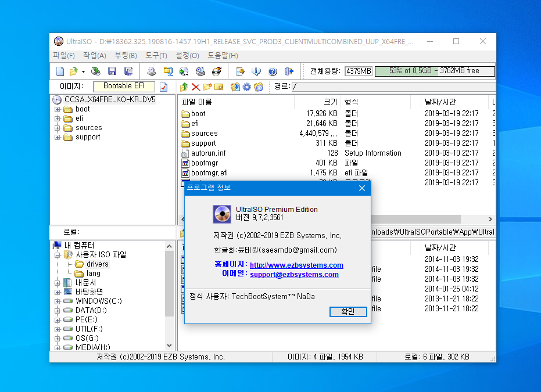Select the lang folder in local tree
The height and width of the screenshot is (392, 541).
click(x=93, y=274)
